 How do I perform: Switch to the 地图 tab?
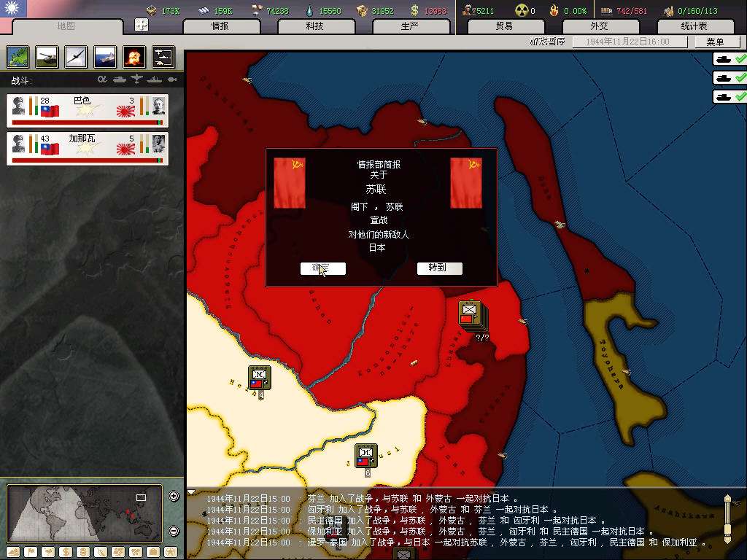pos(66,26)
